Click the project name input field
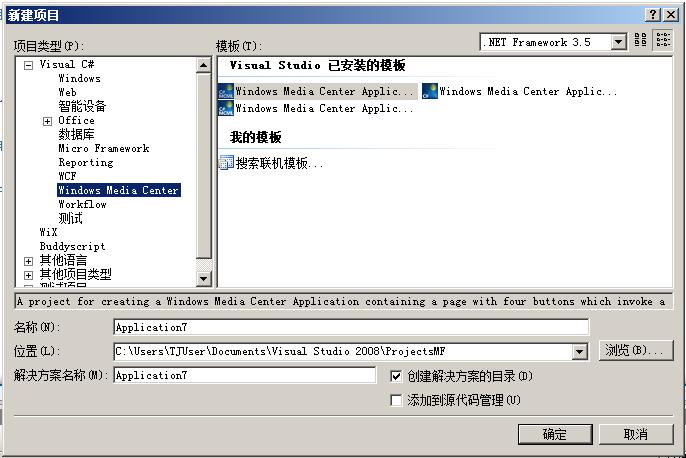Image resolution: width=686 pixels, height=458 pixels. 351,327
